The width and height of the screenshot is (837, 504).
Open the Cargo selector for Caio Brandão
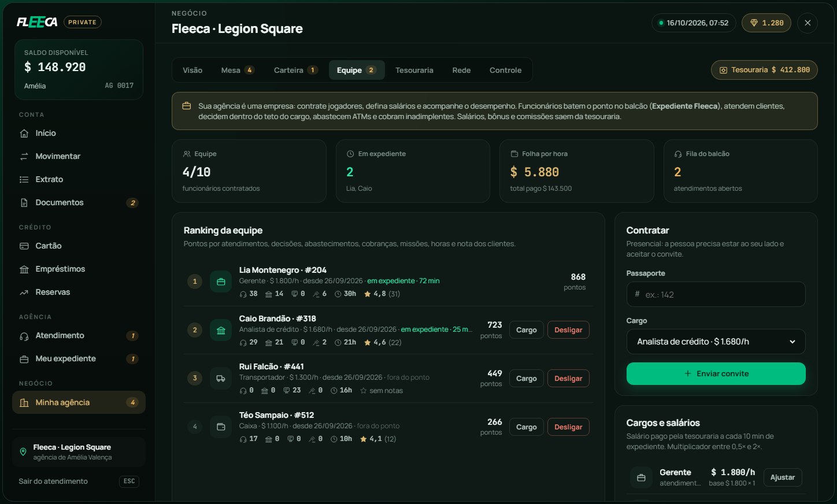click(526, 330)
